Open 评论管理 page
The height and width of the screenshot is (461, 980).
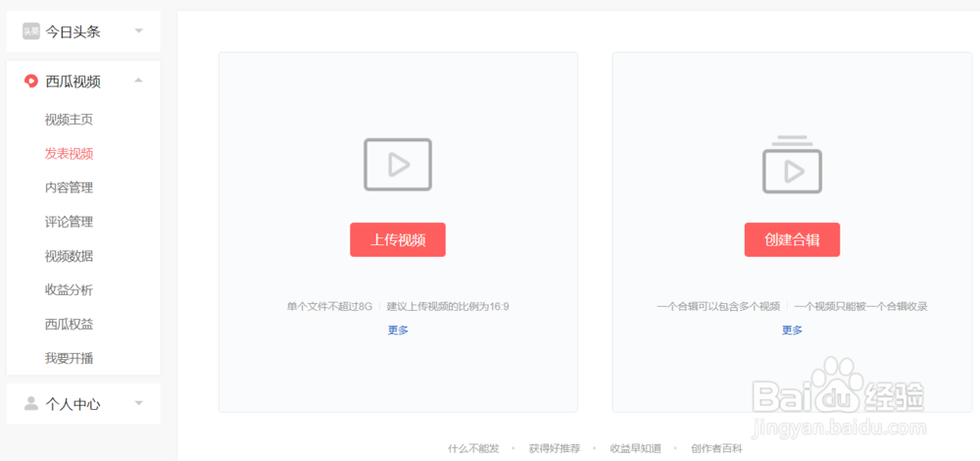click(69, 222)
